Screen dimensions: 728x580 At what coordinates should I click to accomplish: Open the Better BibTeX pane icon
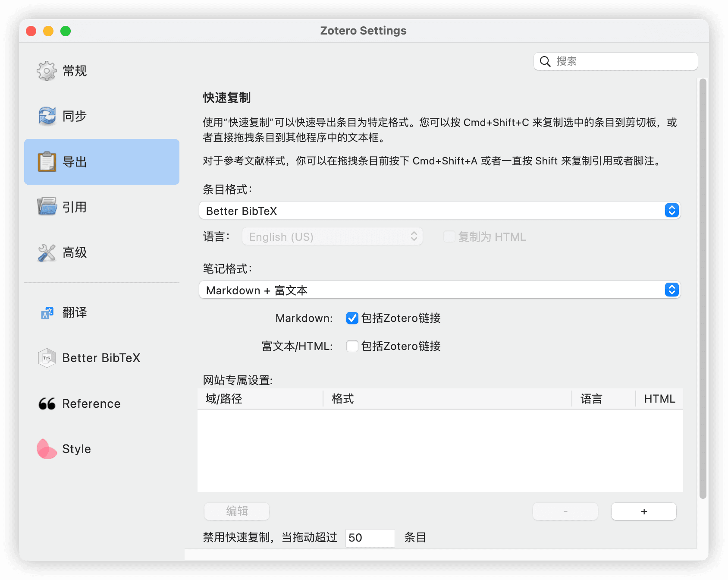(47, 358)
